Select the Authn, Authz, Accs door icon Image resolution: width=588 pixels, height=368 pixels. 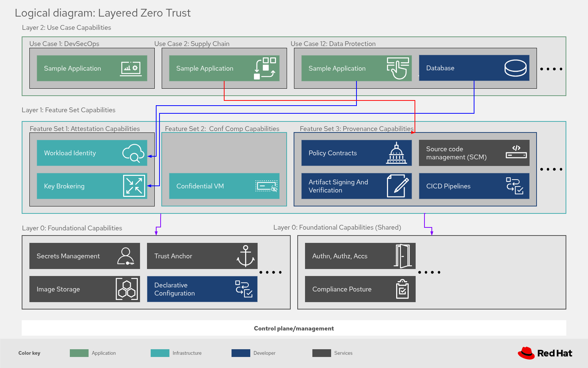402,256
